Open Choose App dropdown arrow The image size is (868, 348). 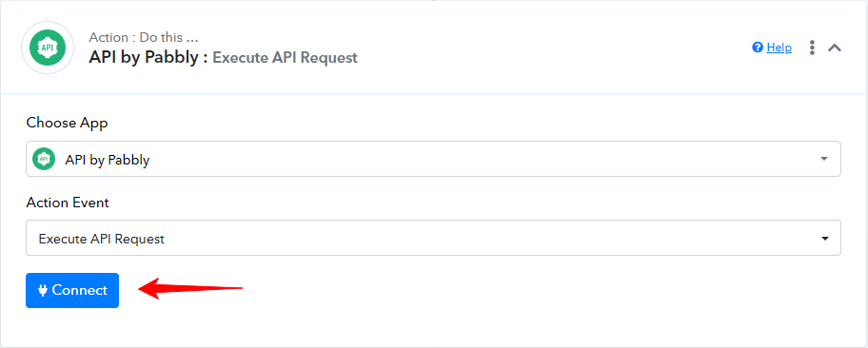pos(824,159)
